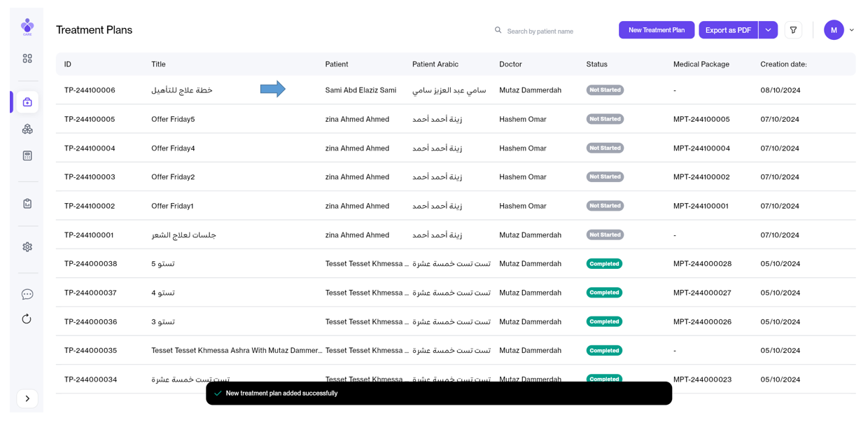Expand the sidebar with the chevron button
This screenshot has height=425, width=868.
click(27, 399)
